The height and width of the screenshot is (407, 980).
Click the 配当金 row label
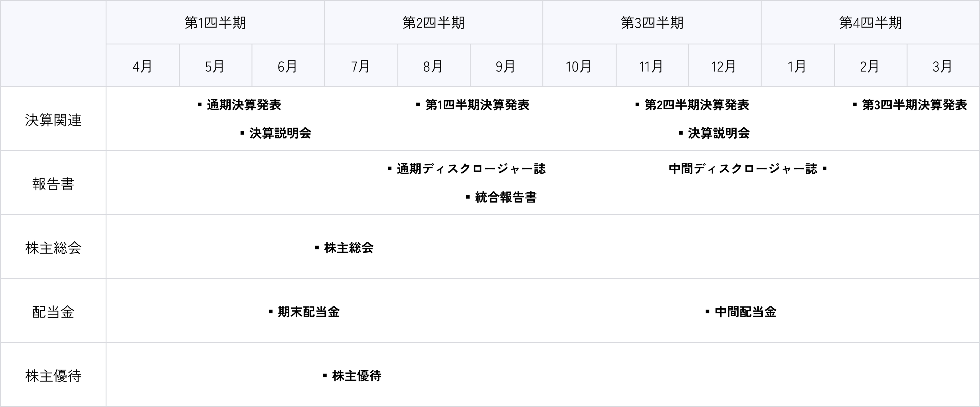click(53, 312)
